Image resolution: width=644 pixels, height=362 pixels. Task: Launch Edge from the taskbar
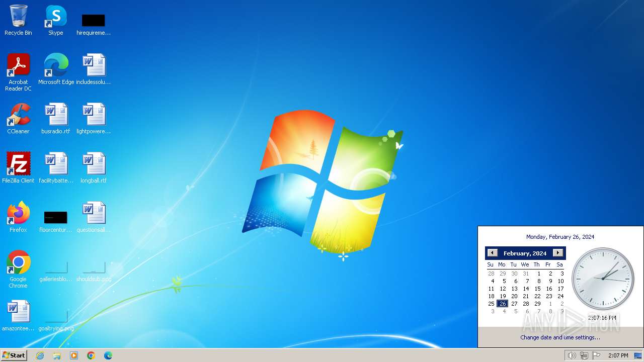108,355
